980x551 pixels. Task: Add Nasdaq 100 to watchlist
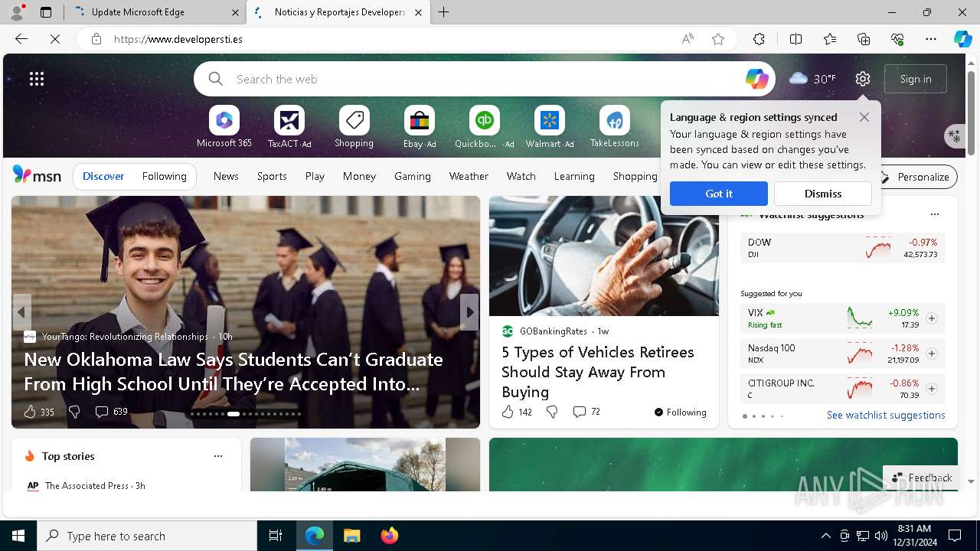932,354
